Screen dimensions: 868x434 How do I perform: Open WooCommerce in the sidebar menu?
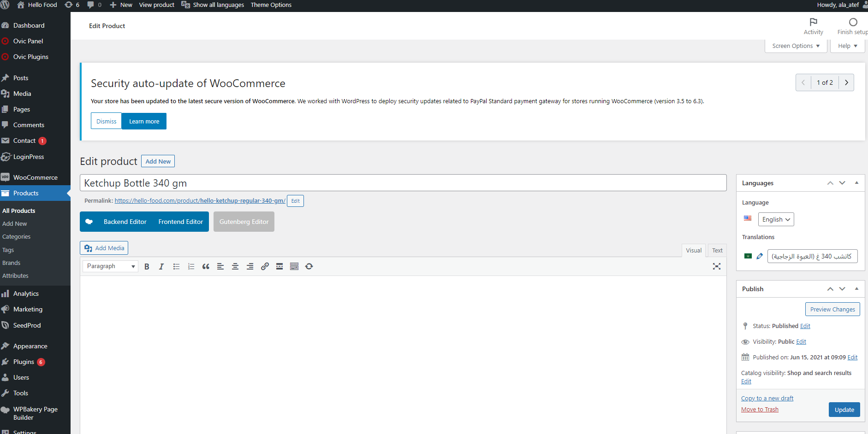point(35,177)
